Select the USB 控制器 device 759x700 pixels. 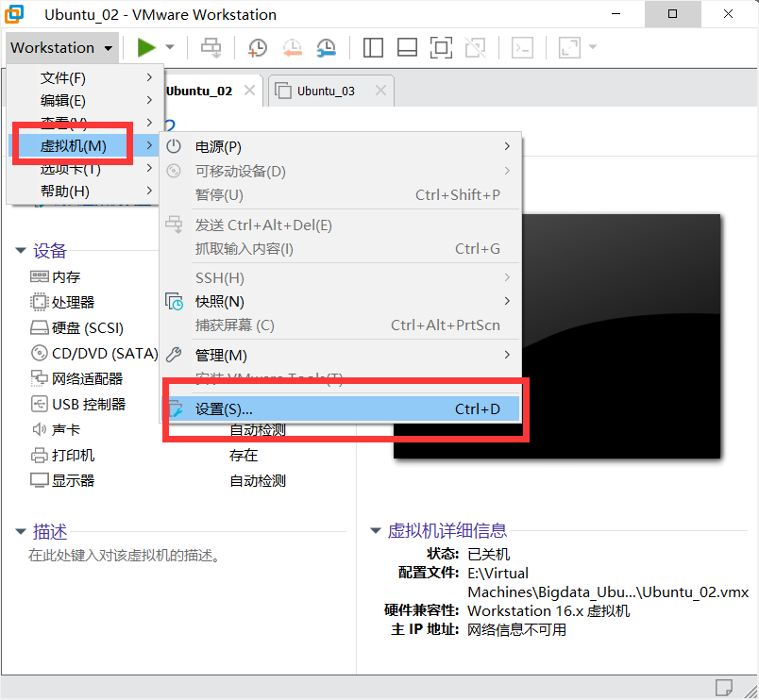(78, 404)
